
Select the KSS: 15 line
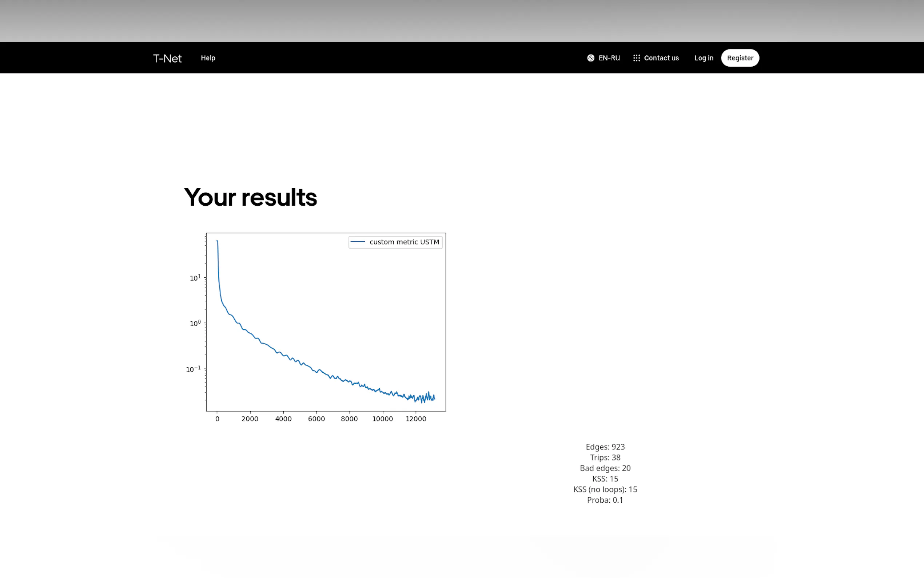605,479
